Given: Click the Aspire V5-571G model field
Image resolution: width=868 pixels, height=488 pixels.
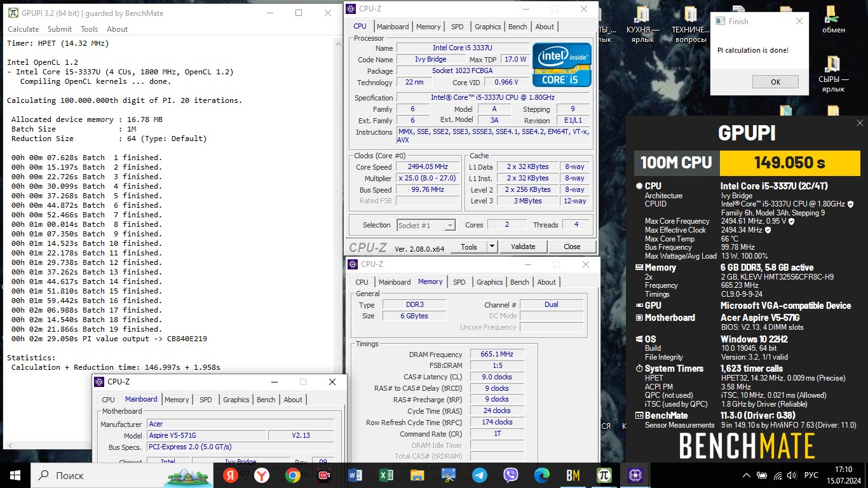Looking at the screenshot, I should (x=207, y=436).
